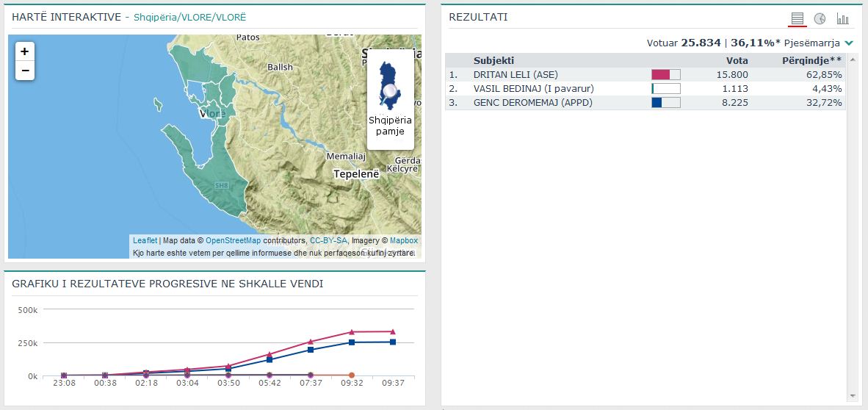Open the Shqipëria pamje overview map
The image size is (868, 410).
(390, 100)
